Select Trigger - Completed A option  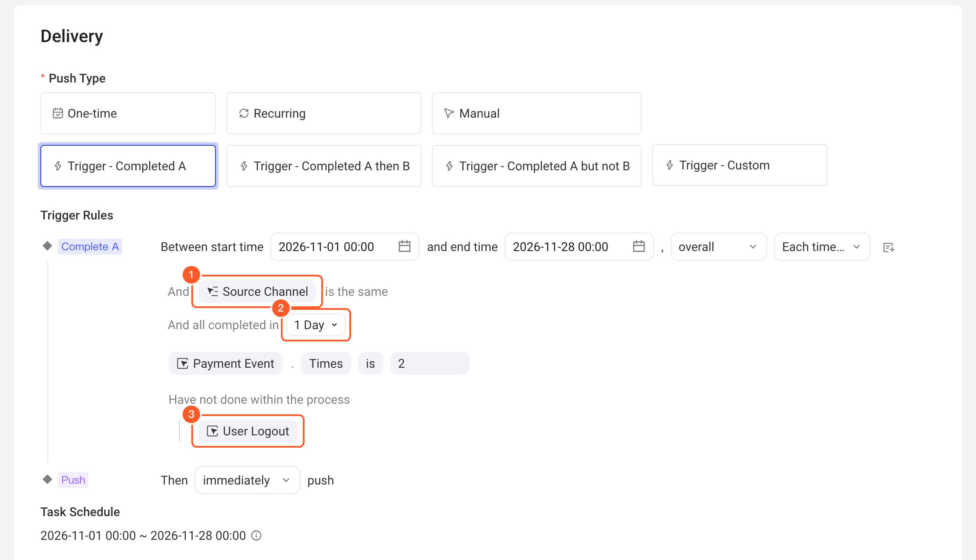point(128,166)
